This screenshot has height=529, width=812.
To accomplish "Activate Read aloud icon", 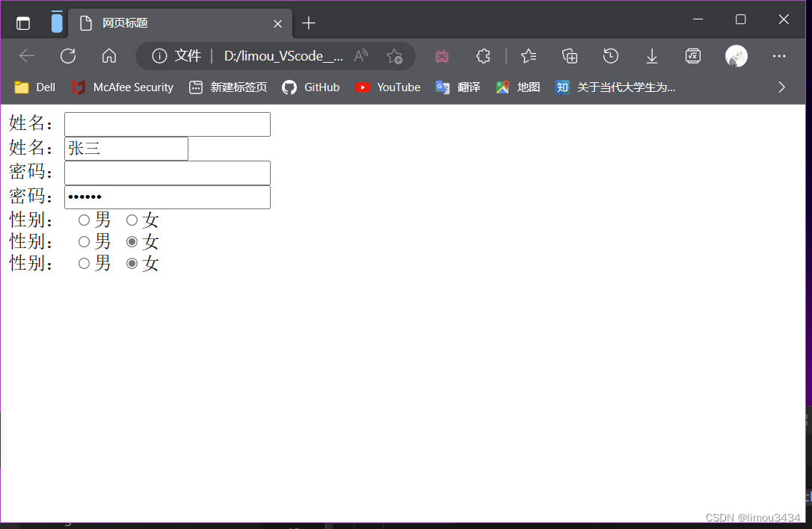I will (x=361, y=56).
